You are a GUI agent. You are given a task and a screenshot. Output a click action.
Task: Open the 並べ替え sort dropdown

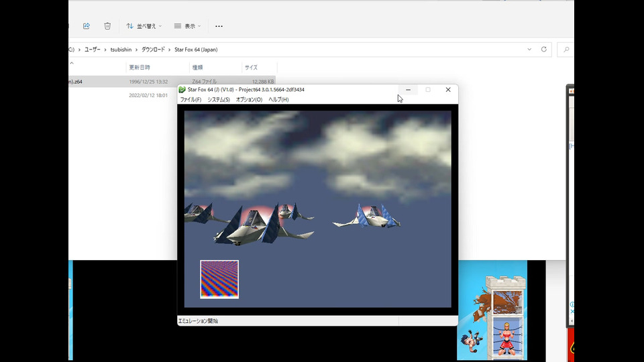[x=144, y=26]
